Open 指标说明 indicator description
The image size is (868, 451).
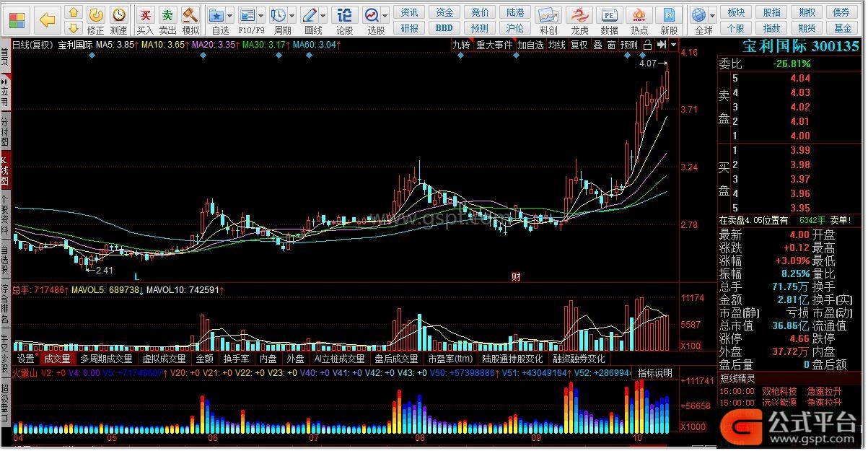pyautogui.click(x=655, y=373)
